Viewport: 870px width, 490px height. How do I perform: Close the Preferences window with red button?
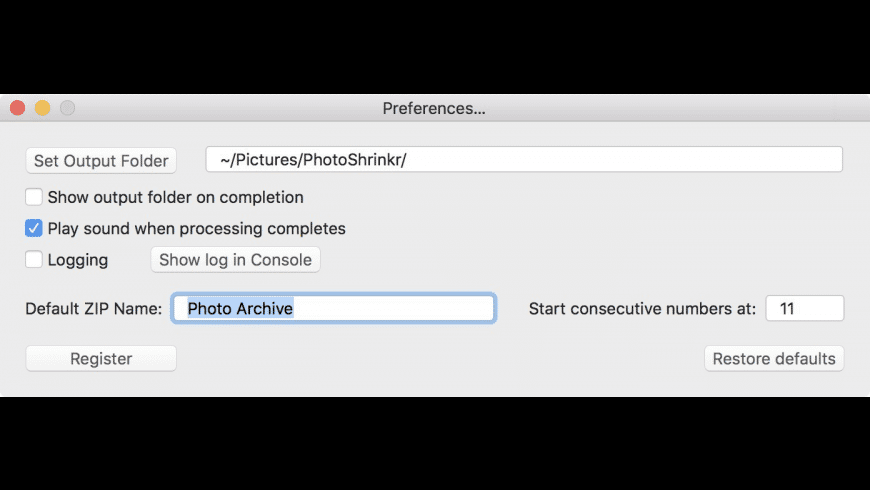pyautogui.click(x=17, y=108)
